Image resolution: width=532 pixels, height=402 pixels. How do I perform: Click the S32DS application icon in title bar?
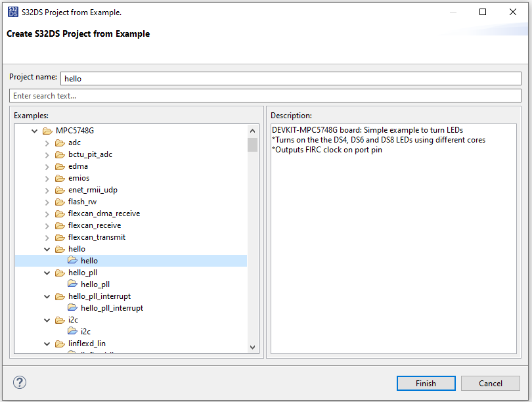pyautogui.click(x=13, y=12)
